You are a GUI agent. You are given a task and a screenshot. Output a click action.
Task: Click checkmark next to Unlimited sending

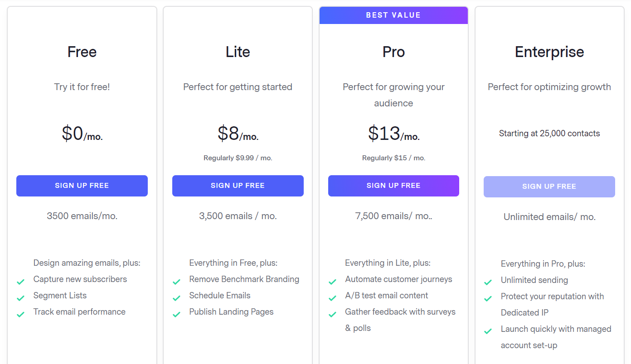coord(488,283)
